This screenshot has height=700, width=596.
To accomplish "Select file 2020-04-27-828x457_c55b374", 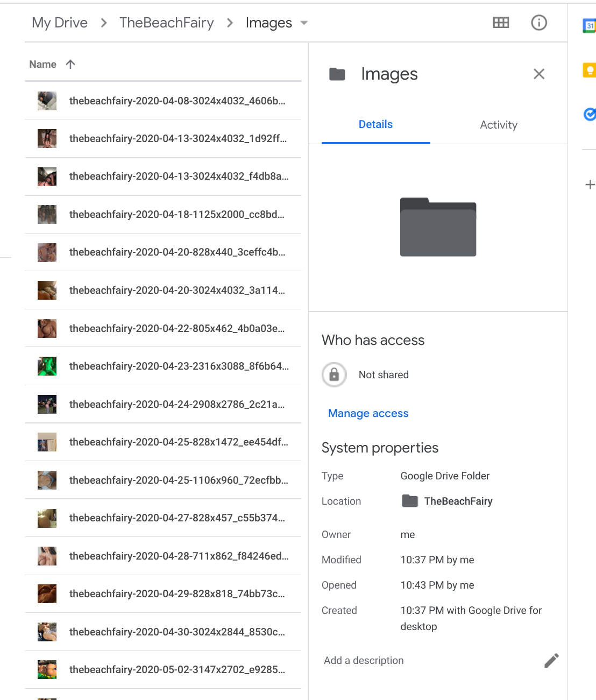I will (163, 518).
